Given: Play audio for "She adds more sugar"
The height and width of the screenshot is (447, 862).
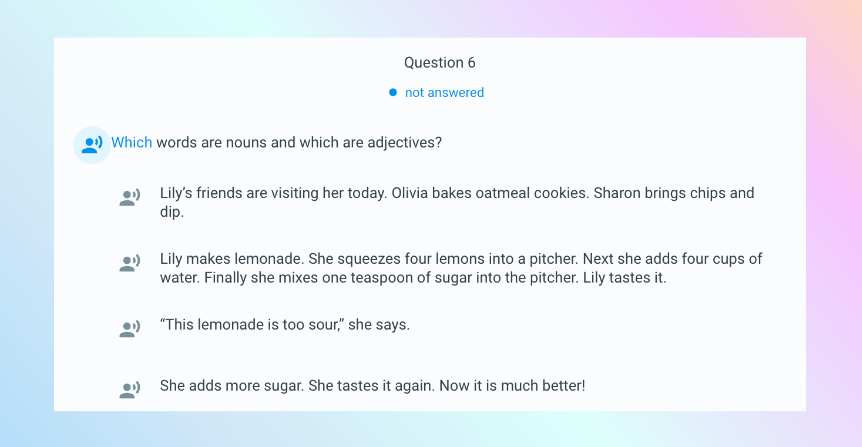Looking at the screenshot, I should click(129, 390).
